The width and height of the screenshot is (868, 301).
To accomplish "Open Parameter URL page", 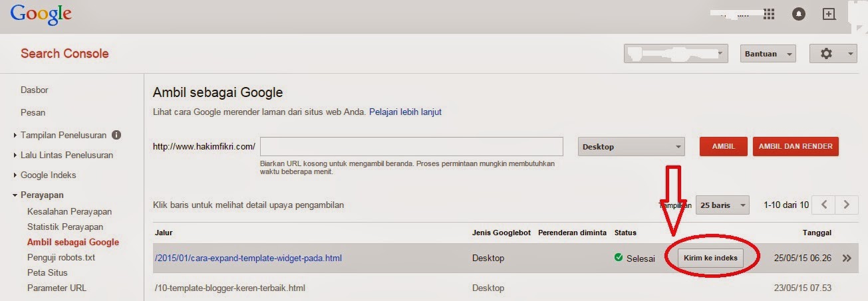I will click(x=57, y=288).
